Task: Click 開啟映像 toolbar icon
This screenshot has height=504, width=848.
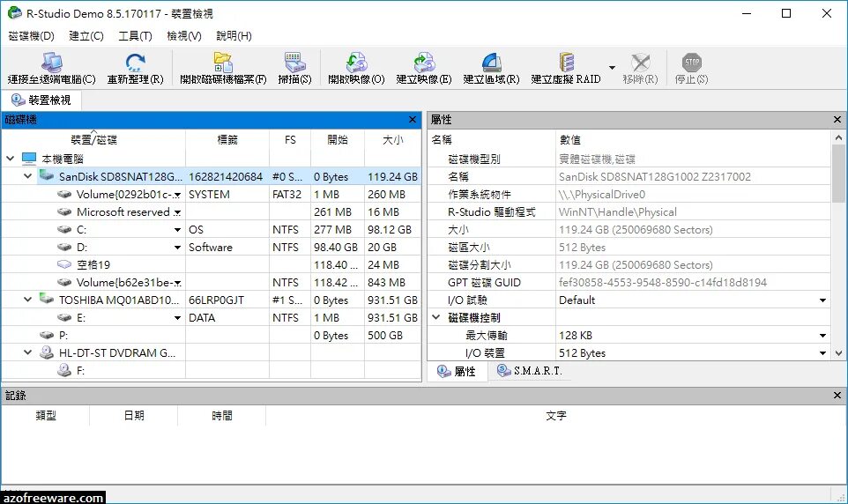Action: (356, 63)
